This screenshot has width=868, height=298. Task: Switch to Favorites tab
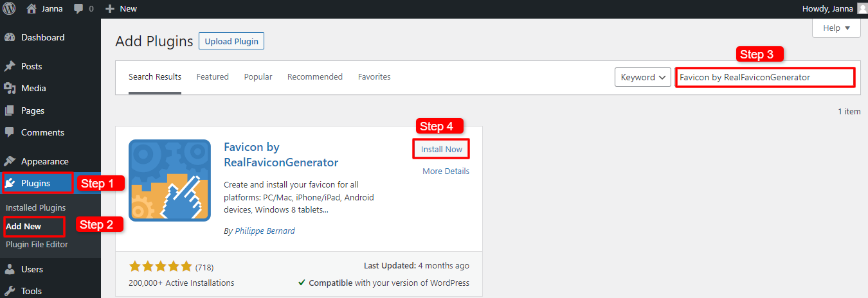(374, 76)
